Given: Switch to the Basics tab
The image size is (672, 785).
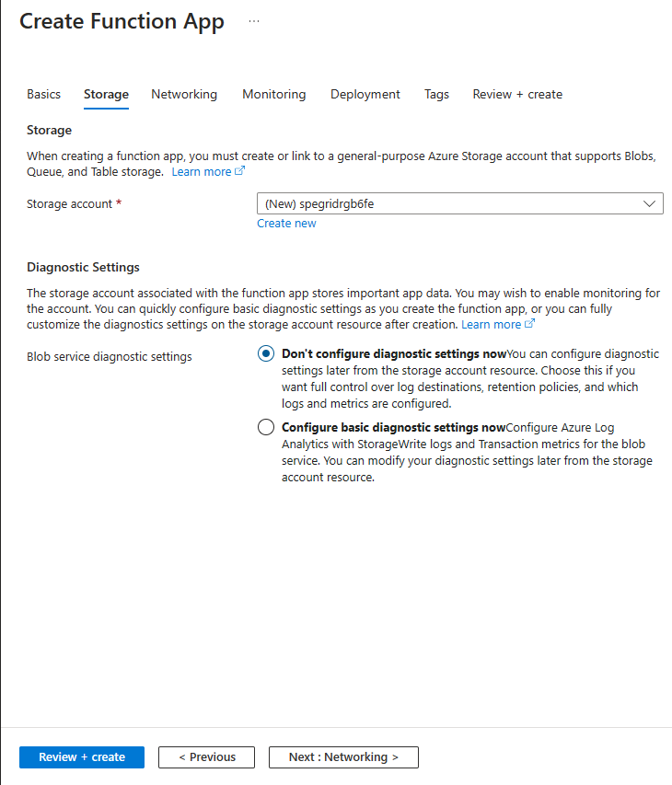Looking at the screenshot, I should point(43,94).
